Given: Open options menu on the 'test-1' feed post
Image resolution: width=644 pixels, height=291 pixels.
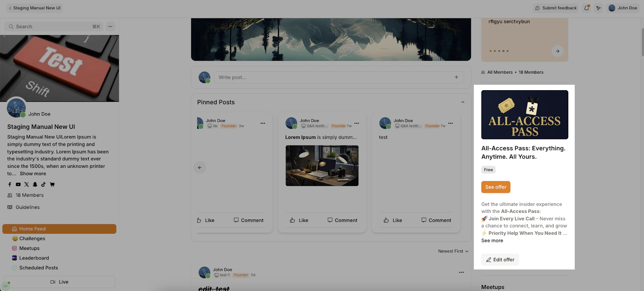Looking at the screenshot, I should tap(461, 272).
